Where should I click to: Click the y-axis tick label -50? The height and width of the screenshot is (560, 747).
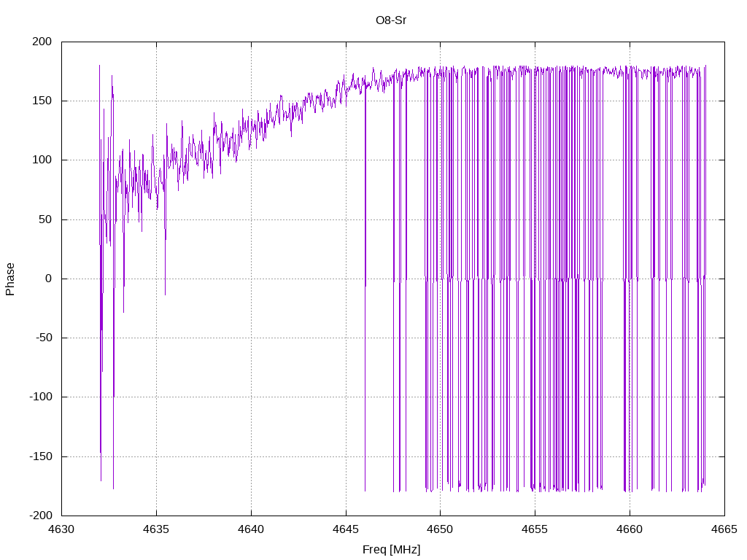pos(43,338)
